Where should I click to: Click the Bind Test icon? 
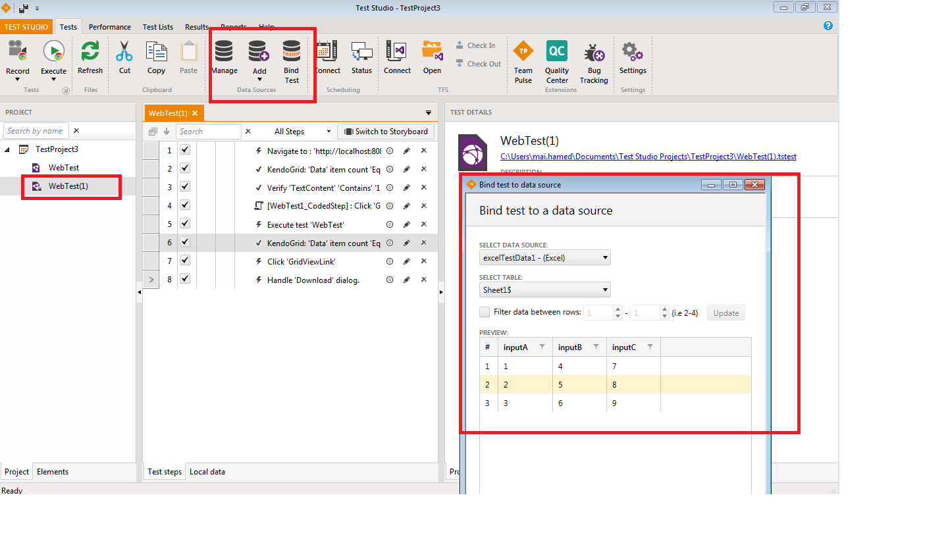(x=292, y=51)
